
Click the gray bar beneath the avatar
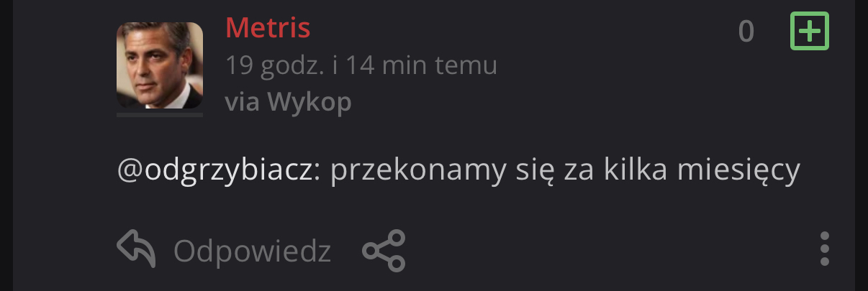coord(160,114)
